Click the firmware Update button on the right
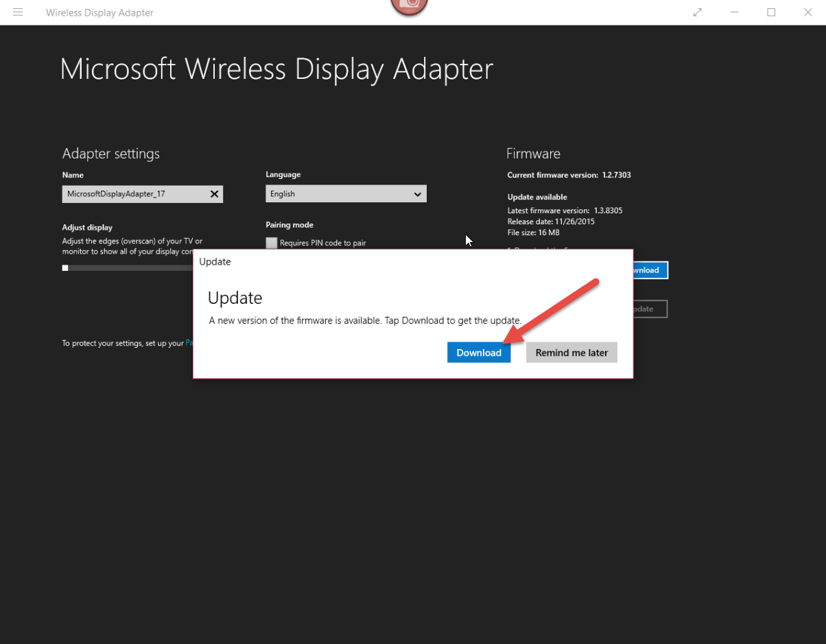Viewport: 826px width, 644px height. tap(650, 309)
